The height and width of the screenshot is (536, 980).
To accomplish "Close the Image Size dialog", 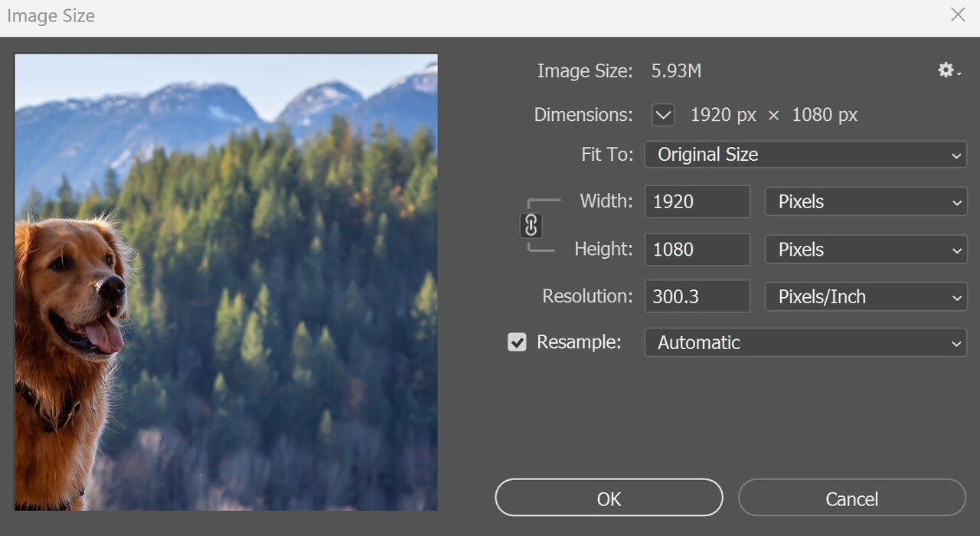I will coord(958,15).
